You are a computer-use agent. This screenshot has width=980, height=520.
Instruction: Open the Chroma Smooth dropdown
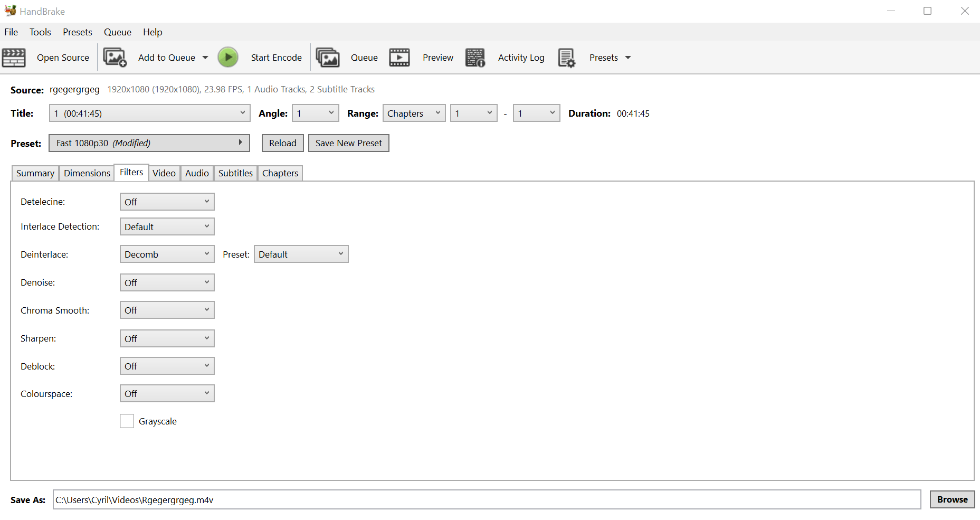point(167,310)
